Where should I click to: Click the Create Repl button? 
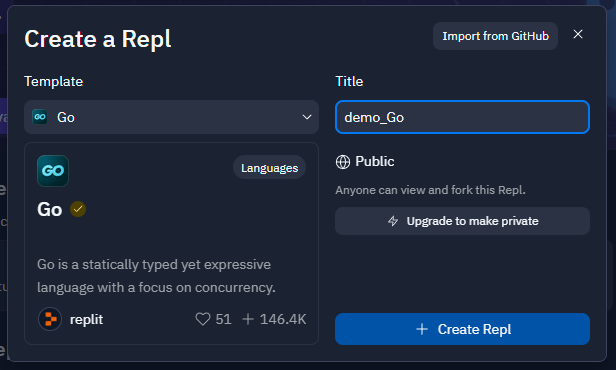point(462,329)
